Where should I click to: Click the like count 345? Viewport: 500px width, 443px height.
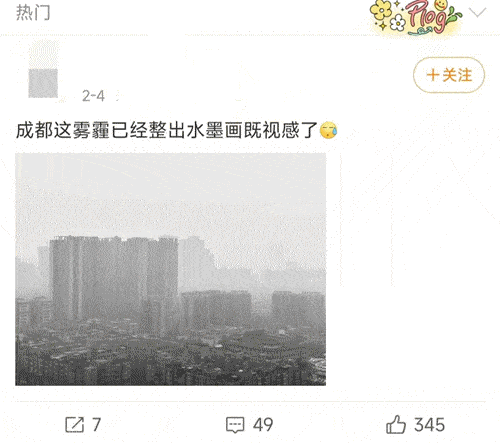tap(429, 425)
